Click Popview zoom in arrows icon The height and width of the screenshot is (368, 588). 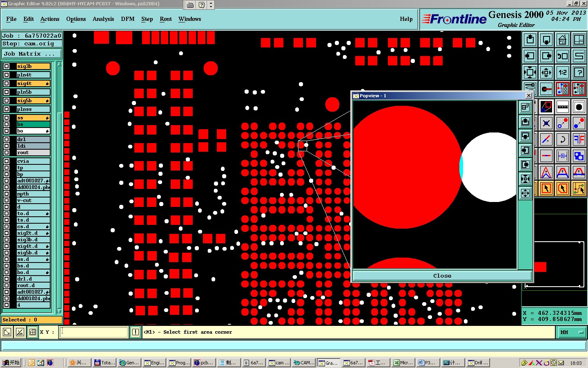(525, 179)
